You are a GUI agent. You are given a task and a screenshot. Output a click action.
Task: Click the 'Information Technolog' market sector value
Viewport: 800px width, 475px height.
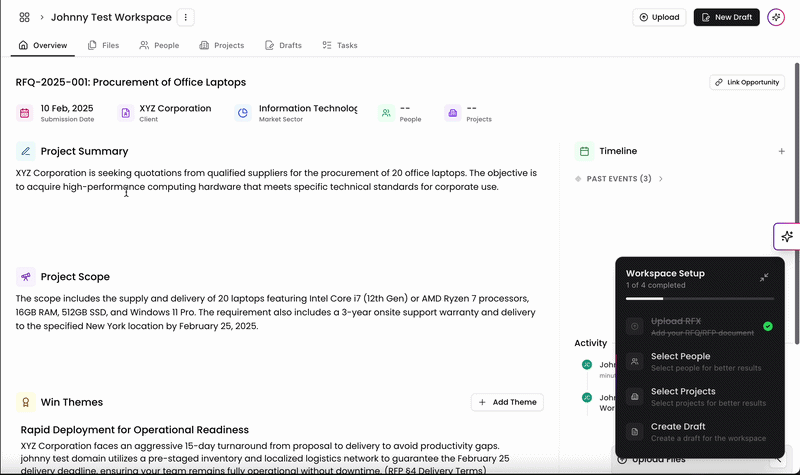308,108
